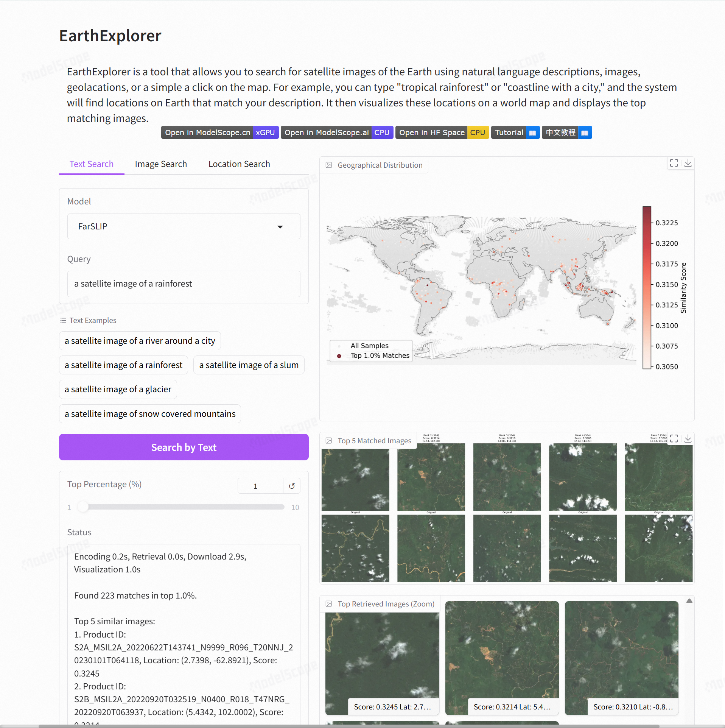The image size is (725, 728).
Task: Click the Top Percentage slider handle
Action: (x=83, y=507)
